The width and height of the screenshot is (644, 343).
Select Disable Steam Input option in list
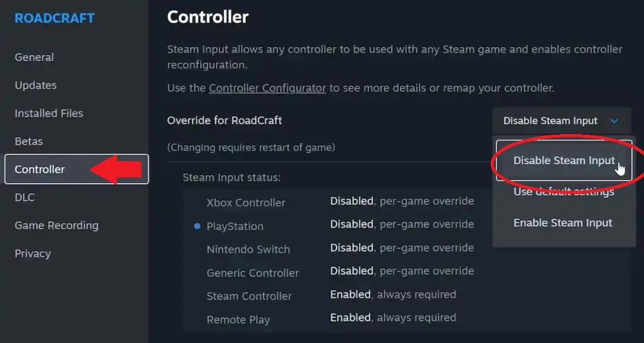[564, 160]
